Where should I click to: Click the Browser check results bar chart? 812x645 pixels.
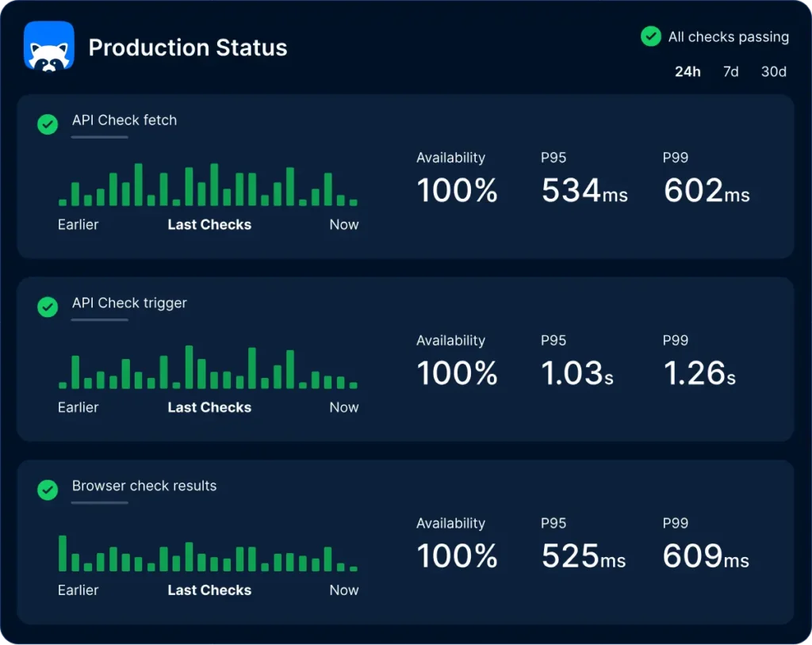[x=209, y=553]
